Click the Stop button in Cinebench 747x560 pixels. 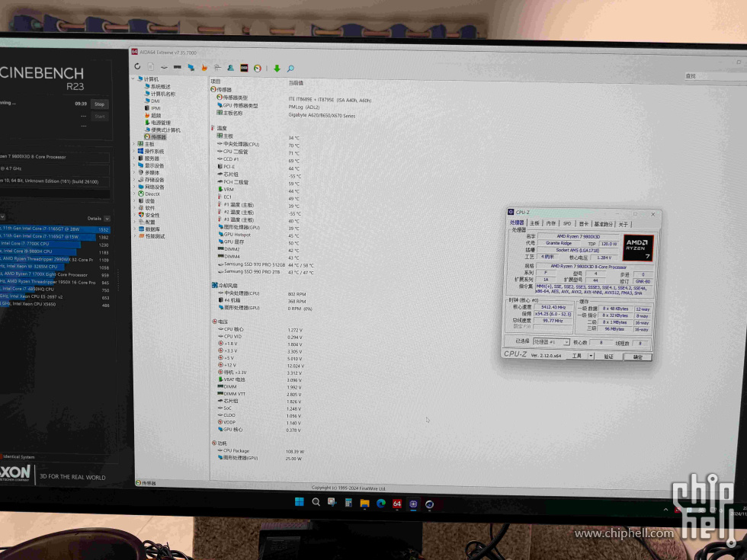99,104
